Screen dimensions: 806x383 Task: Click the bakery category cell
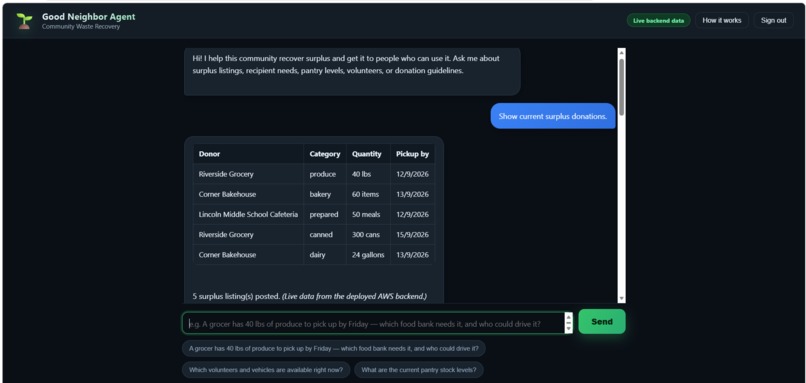click(325, 194)
